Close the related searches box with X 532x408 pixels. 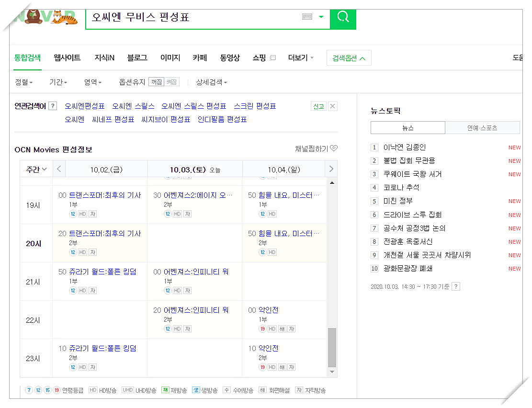[332, 106]
